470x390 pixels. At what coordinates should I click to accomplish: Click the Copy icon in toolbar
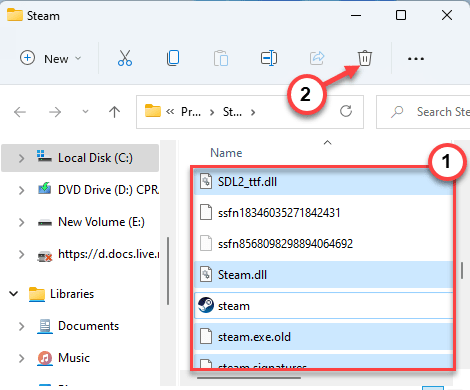[173, 58]
